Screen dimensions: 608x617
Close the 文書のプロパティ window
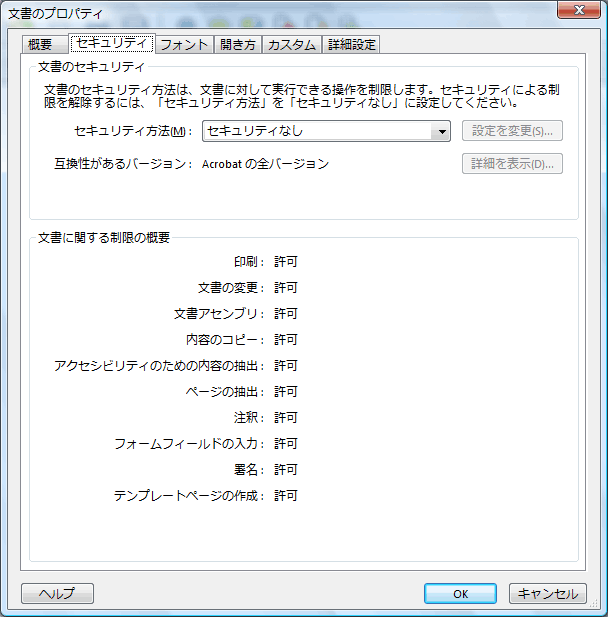pos(580,10)
